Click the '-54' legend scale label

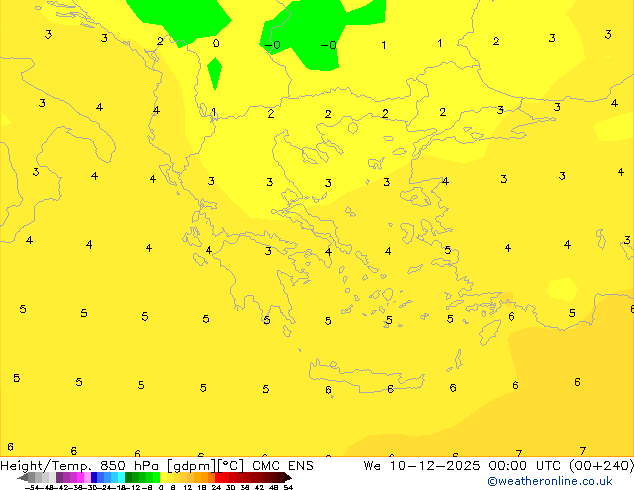tap(32, 487)
